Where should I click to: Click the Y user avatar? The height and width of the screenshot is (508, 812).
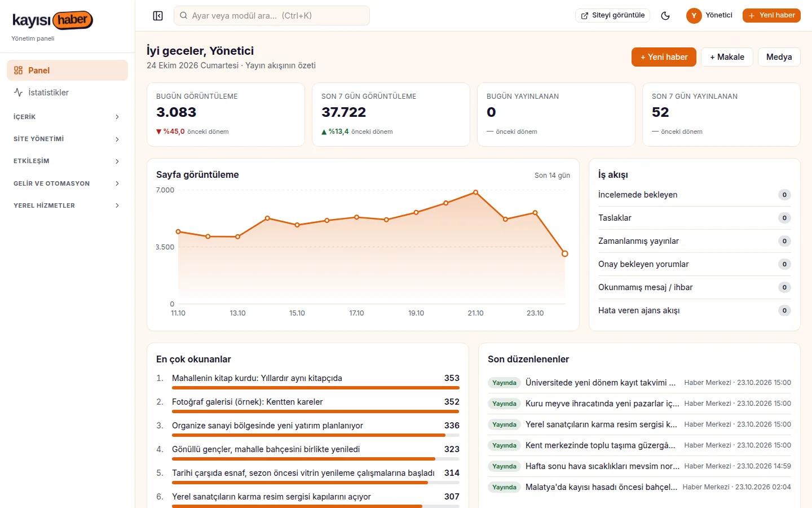point(694,16)
